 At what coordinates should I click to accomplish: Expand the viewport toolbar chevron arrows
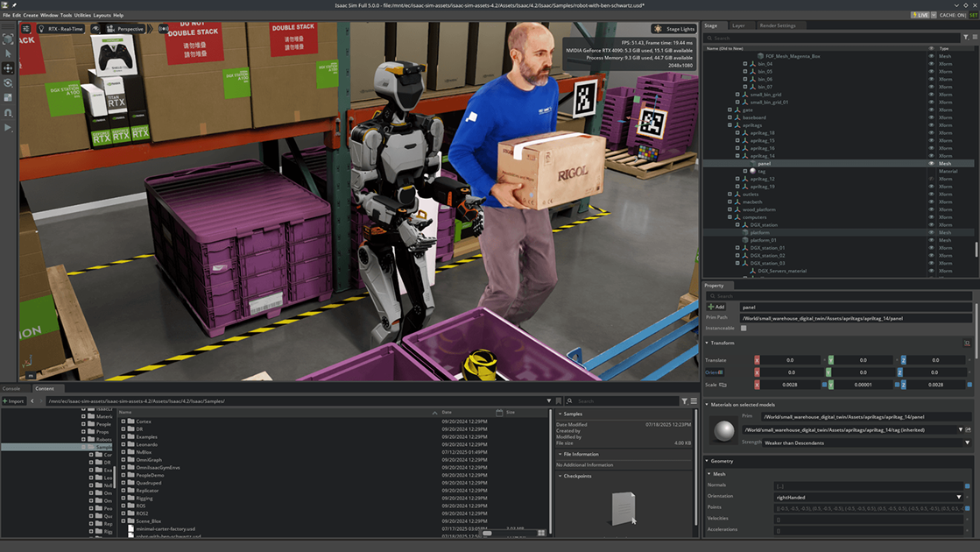pyautogui.click(x=150, y=29)
